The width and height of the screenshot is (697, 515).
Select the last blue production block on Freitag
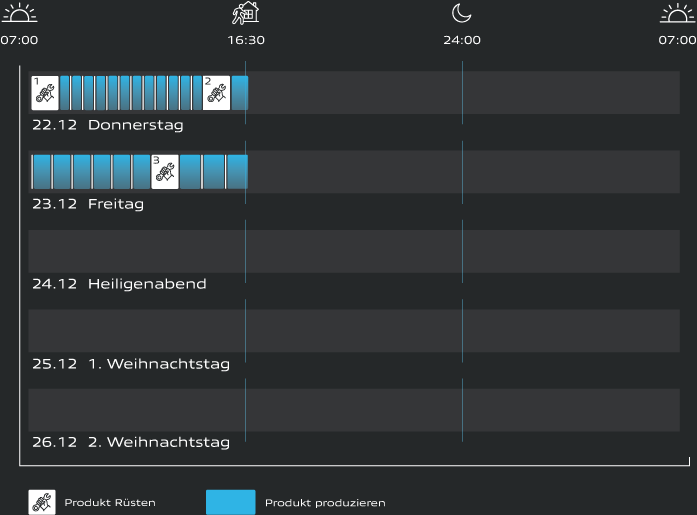pos(237,172)
